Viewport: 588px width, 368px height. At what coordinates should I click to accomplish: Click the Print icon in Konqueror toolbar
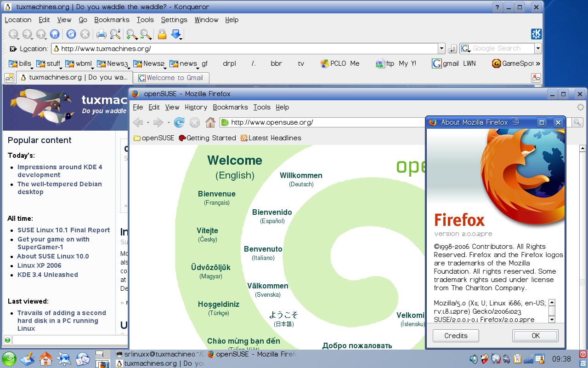click(x=101, y=34)
